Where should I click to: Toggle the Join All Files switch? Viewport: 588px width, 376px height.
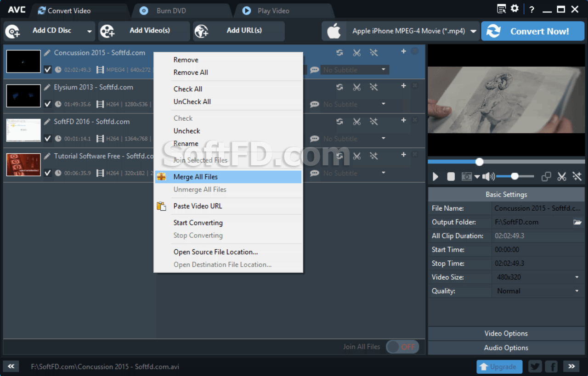pos(402,347)
